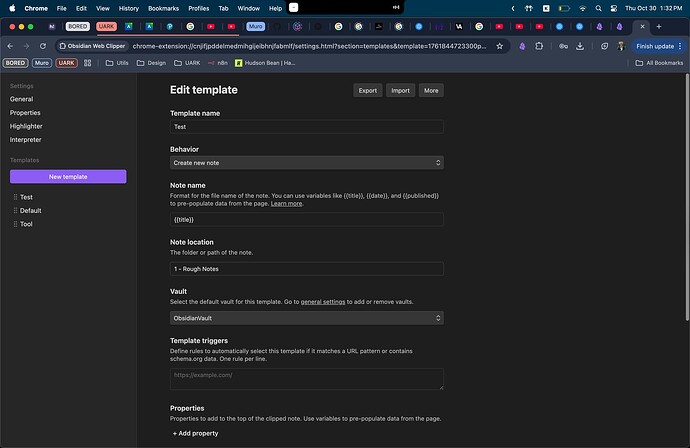Open the n8n bookmark
Viewport: 690px width, 448px height.
218,63
